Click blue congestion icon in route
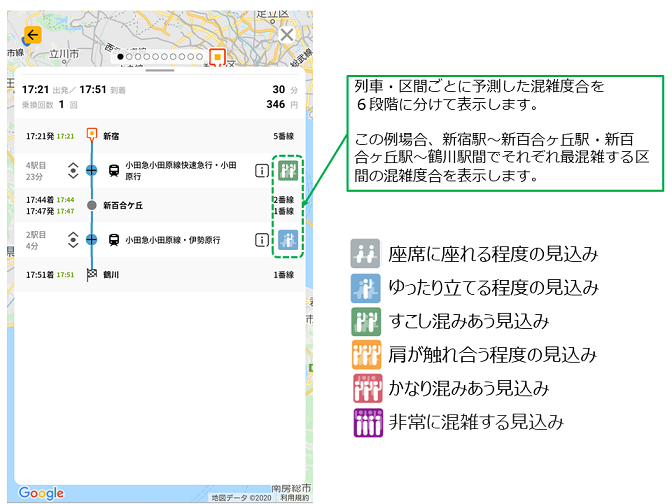This screenshot has width=672, height=504. 288,240
